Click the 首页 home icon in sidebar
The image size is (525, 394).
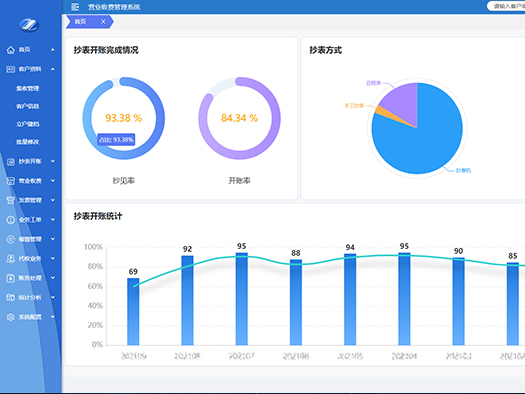tap(11, 50)
